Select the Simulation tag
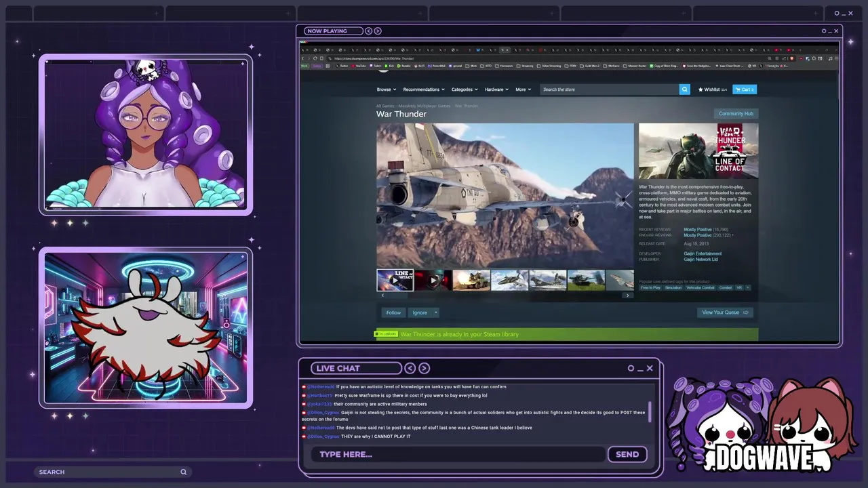The image size is (868, 488). (x=673, y=287)
